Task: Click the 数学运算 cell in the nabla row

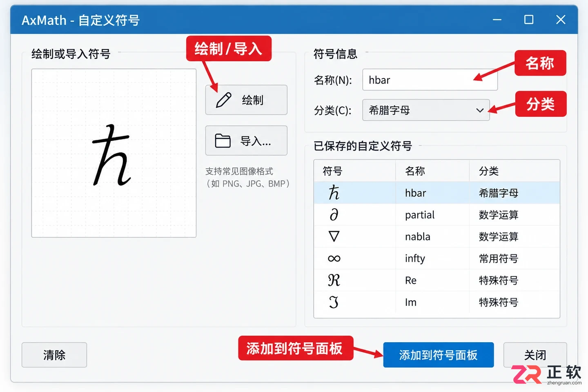Action: point(514,236)
